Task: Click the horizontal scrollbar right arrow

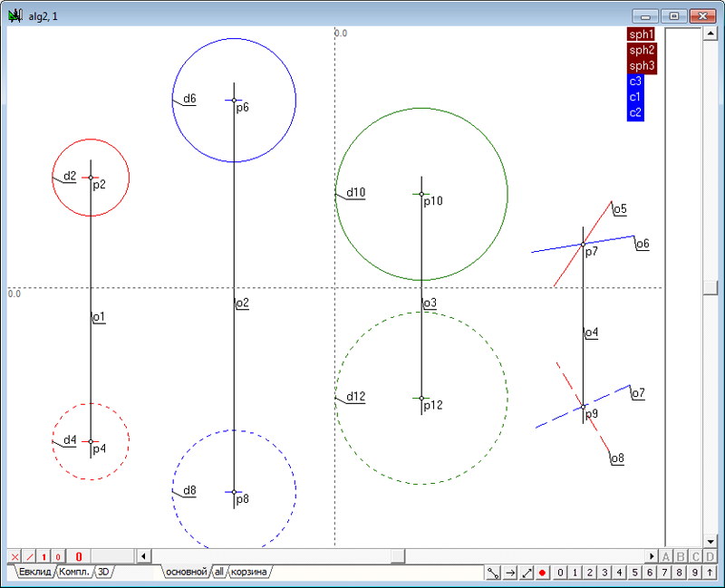Action: pos(652,556)
